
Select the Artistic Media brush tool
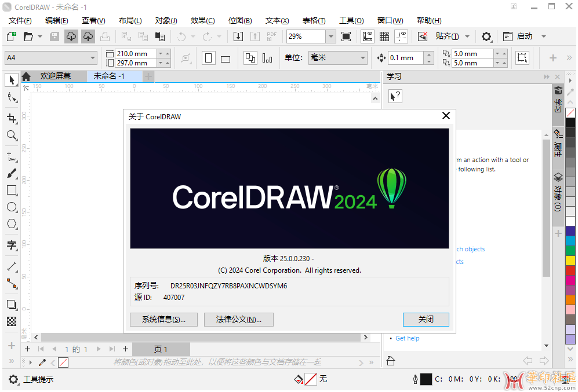[x=12, y=174]
